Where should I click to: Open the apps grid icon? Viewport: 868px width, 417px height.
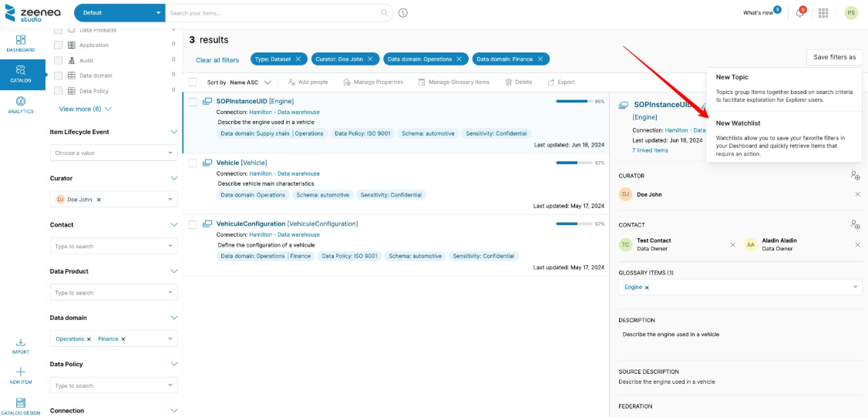pyautogui.click(x=823, y=13)
